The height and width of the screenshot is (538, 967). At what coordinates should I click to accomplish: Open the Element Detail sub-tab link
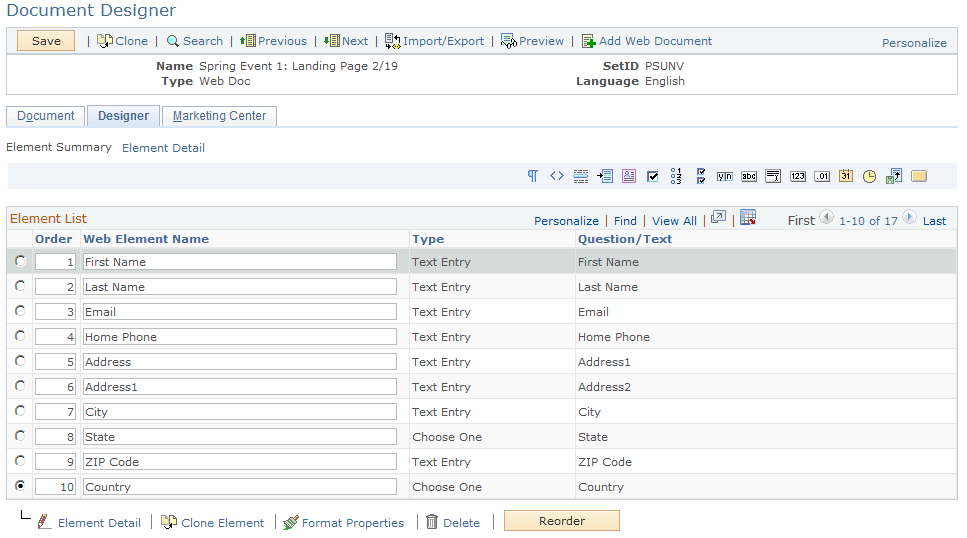pos(163,148)
